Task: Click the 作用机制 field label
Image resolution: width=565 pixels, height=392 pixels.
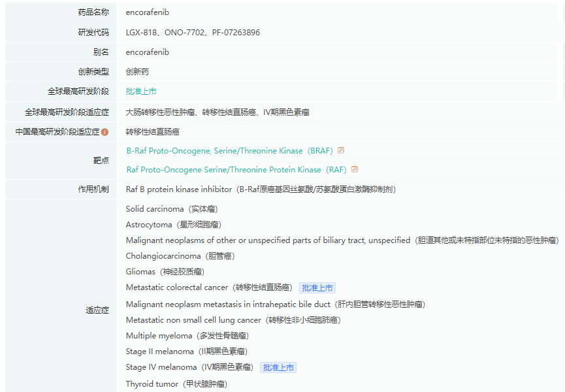Action: (x=93, y=189)
